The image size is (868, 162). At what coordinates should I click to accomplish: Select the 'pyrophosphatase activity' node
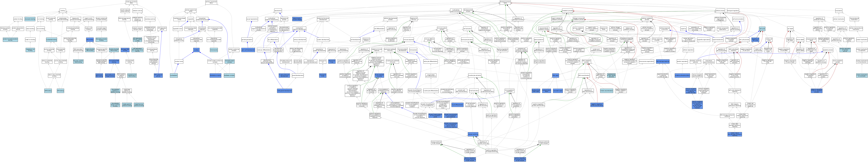(152, 50)
